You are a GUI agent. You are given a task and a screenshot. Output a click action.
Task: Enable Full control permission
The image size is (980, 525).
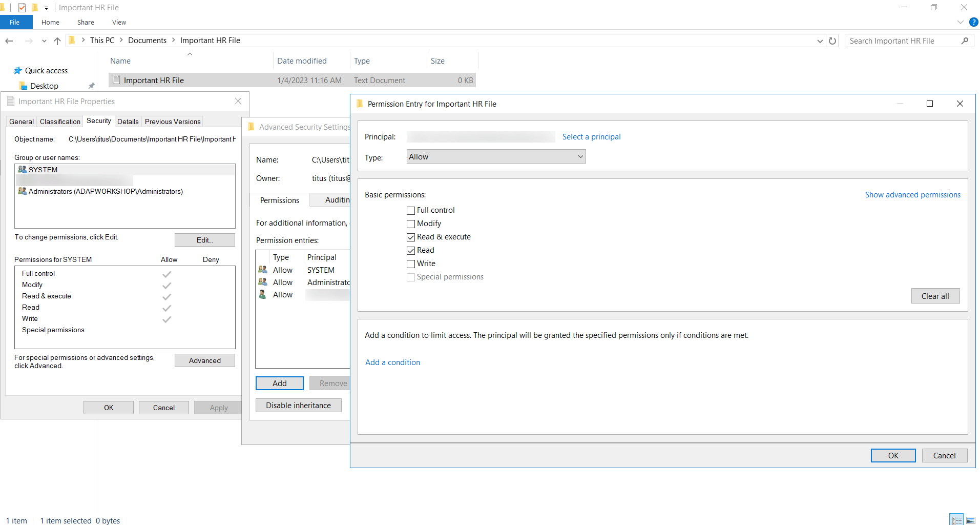(x=410, y=210)
